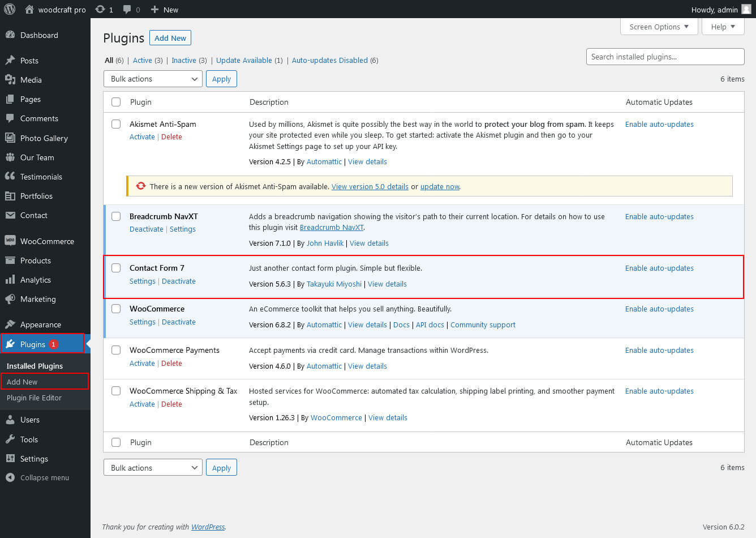Open Plugin File Editor submenu item
Screen dimensions: 756x538
click(34, 398)
